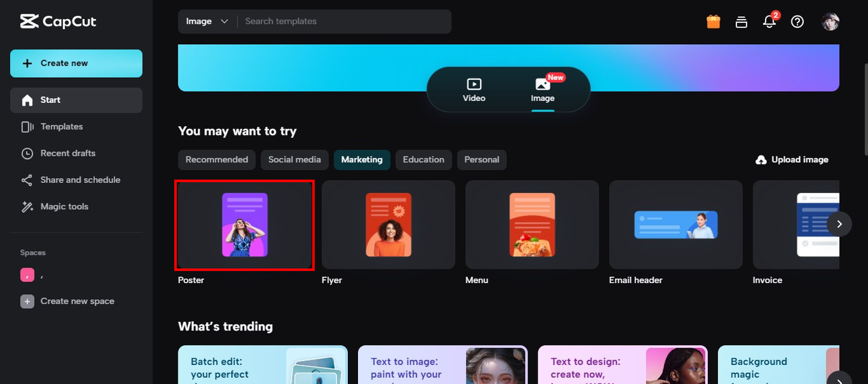This screenshot has height=384, width=868.
Task: Click the Share and schedule icon
Action: click(x=27, y=180)
